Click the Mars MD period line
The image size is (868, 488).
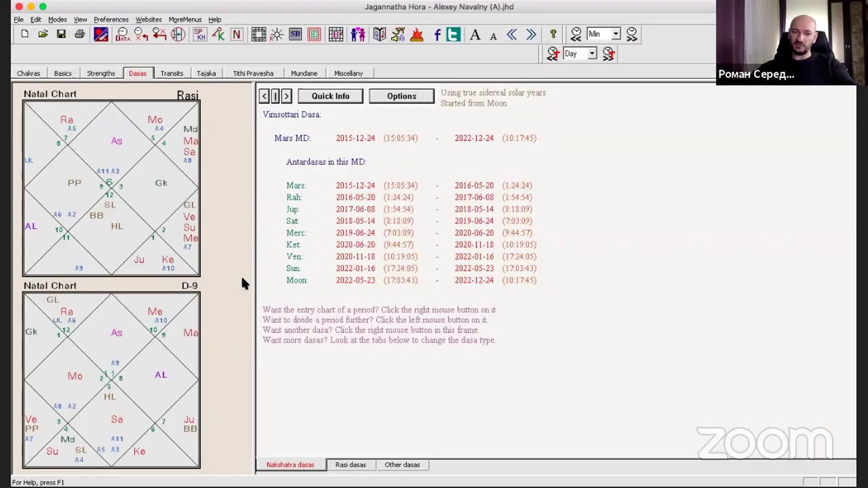tap(405, 138)
